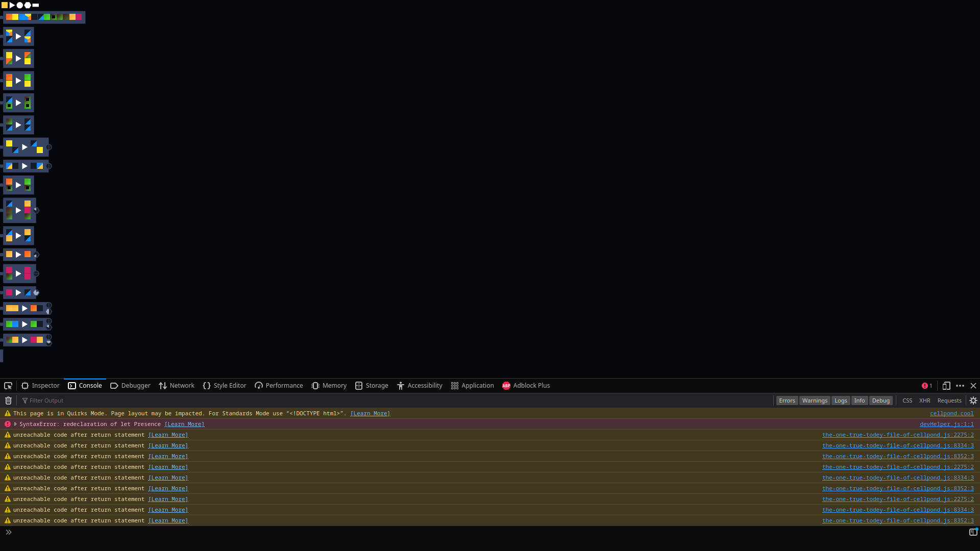
Task: Expand the SyntaxError redeclaration message
Action: point(16,424)
